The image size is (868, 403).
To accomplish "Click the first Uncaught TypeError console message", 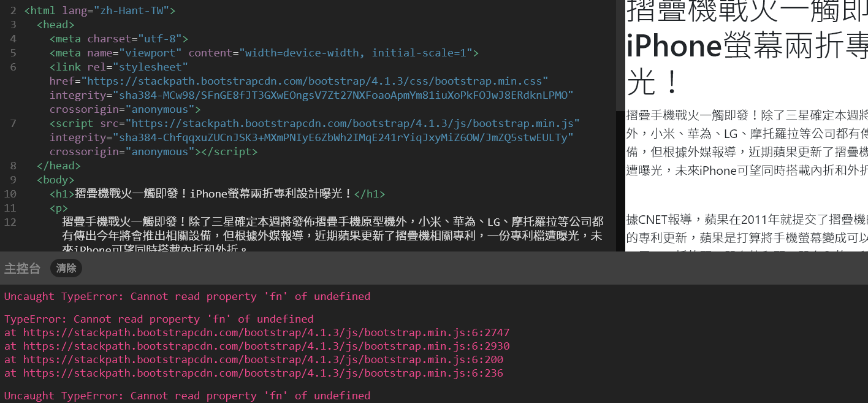I will (x=188, y=296).
